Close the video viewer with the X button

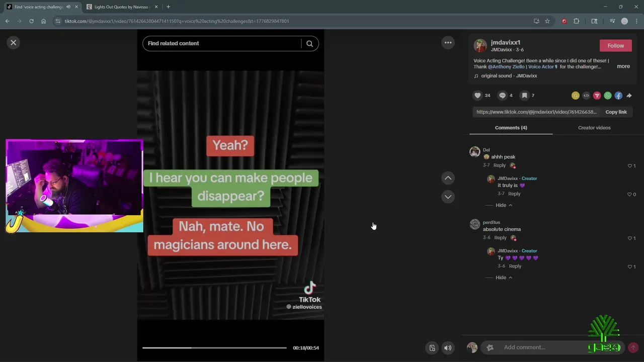[x=14, y=43]
